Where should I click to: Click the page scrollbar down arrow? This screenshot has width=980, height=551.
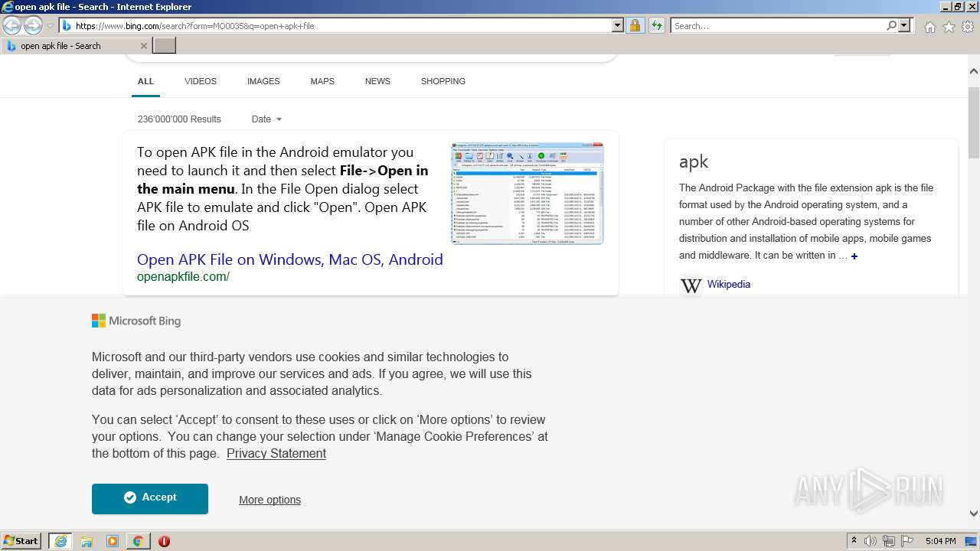click(974, 514)
